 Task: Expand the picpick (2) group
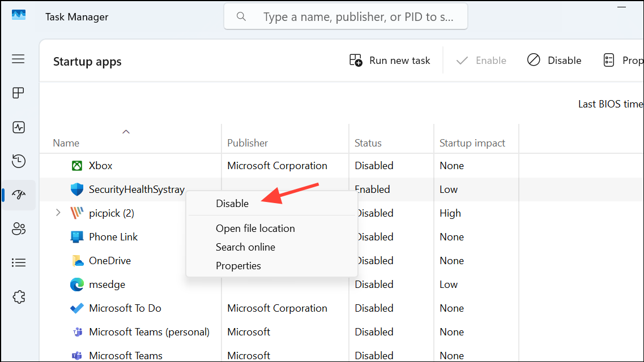[58, 213]
